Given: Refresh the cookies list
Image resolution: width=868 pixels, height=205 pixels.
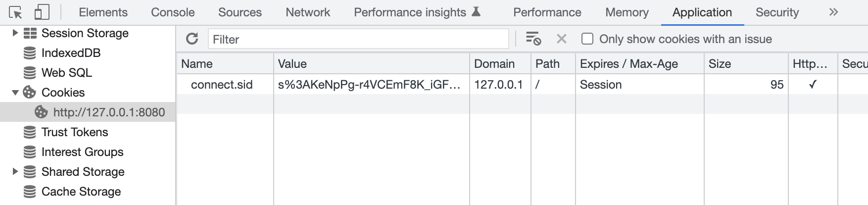Looking at the screenshot, I should 192,39.
